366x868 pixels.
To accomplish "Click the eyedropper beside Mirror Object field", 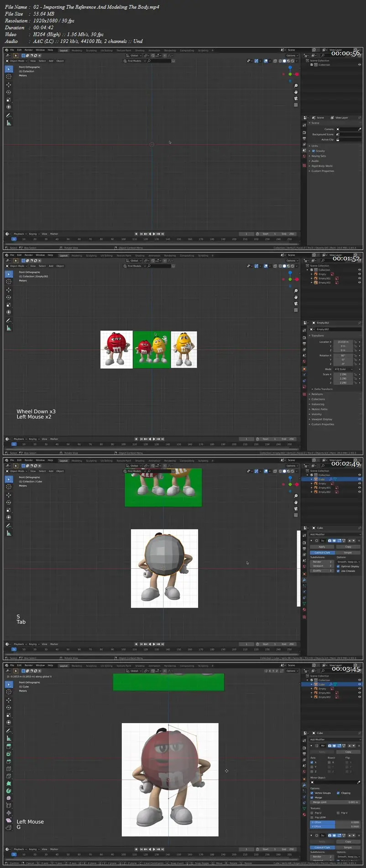I will point(359,782).
